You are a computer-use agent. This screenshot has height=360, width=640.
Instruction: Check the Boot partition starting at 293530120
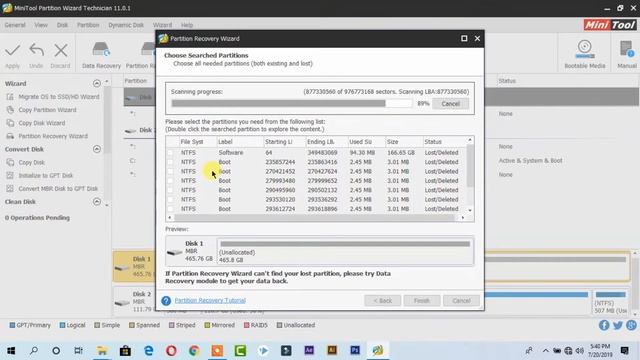(170, 200)
